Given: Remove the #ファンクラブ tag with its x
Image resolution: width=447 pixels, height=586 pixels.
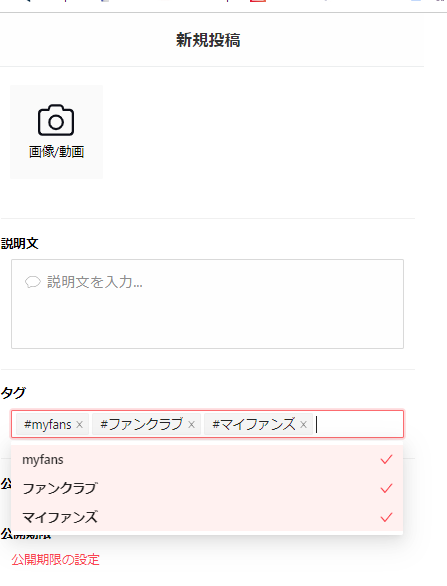Looking at the screenshot, I should point(191,425).
